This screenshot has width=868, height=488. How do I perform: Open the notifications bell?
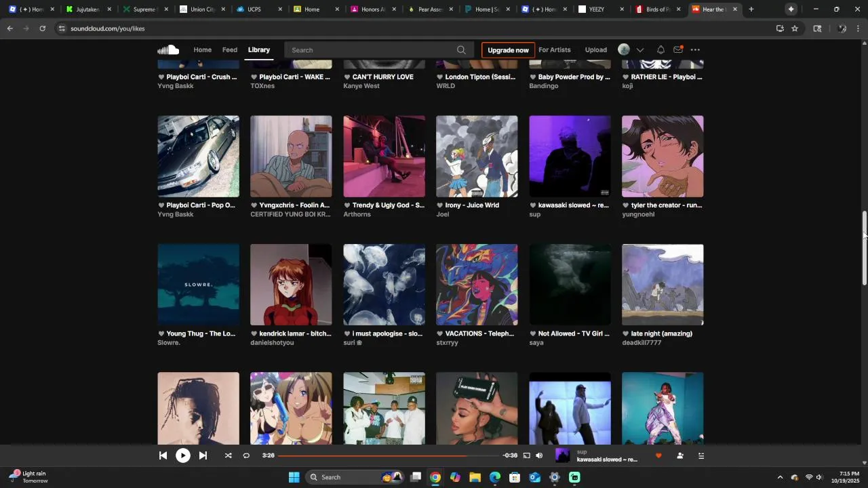click(x=660, y=50)
